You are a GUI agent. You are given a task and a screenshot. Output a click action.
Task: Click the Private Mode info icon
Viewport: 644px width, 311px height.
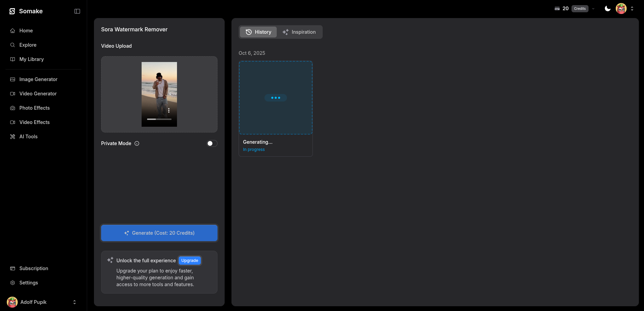pyautogui.click(x=137, y=143)
